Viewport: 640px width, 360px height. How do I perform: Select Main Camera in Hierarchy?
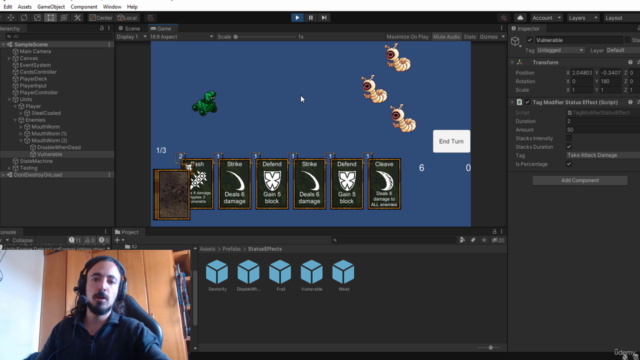point(35,51)
